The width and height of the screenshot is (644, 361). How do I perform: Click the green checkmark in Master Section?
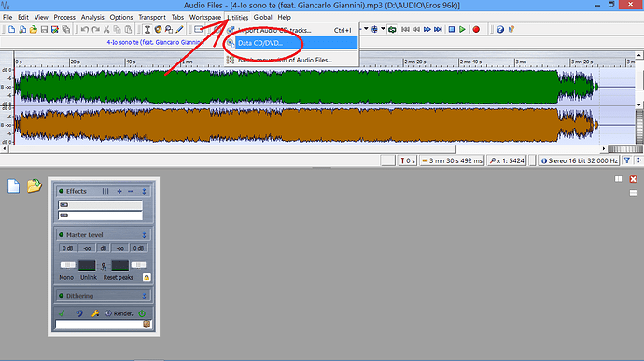(62, 313)
